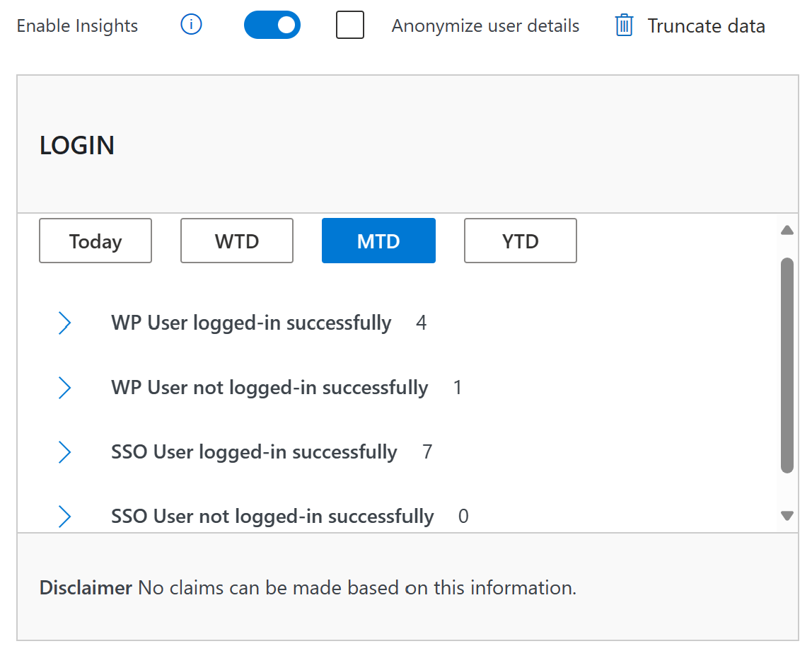
Task: Click the Enable Insights label
Action: [77, 26]
